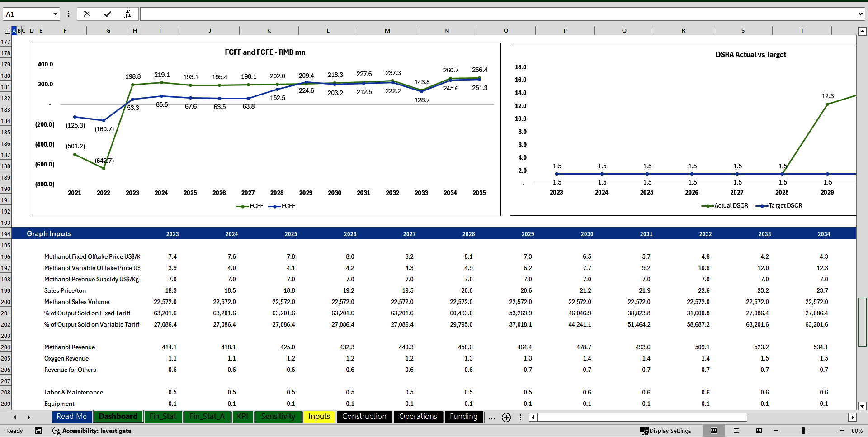Switch to the Dashboard sheet tab
The height and width of the screenshot is (437, 868).
pyautogui.click(x=118, y=417)
